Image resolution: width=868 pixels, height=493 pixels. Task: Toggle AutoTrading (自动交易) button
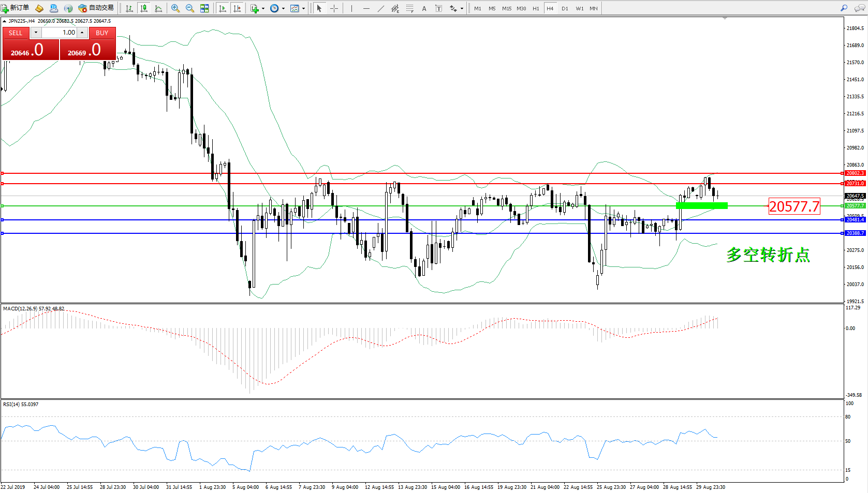[x=96, y=8]
